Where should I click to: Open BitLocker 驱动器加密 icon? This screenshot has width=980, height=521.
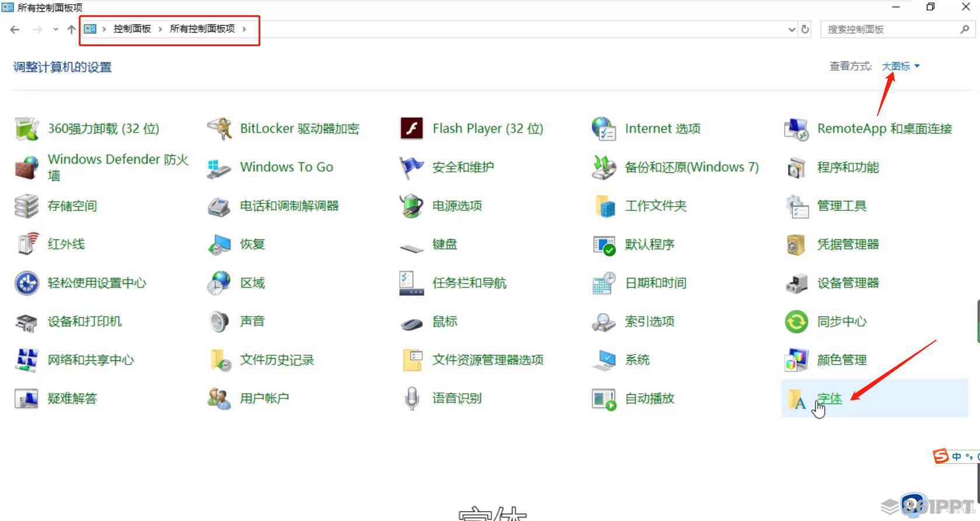[x=219, y=128]
